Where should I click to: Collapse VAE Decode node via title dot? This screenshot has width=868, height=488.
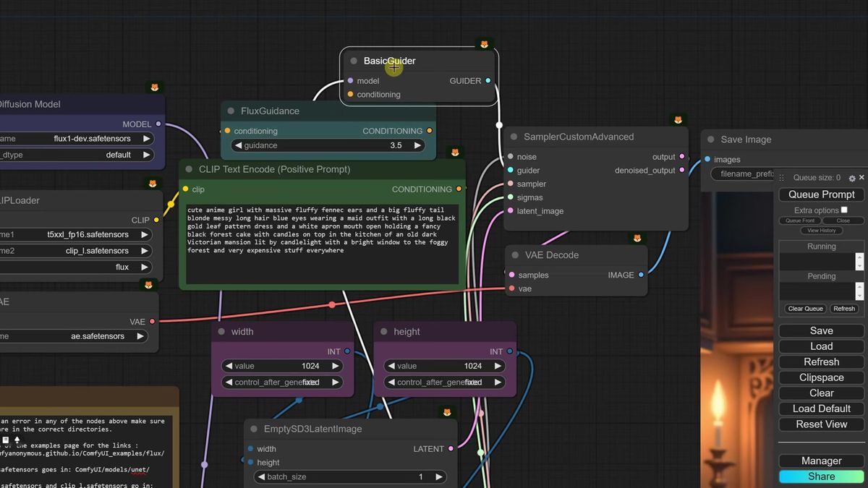pyautogui.click(x=515, y=254)
